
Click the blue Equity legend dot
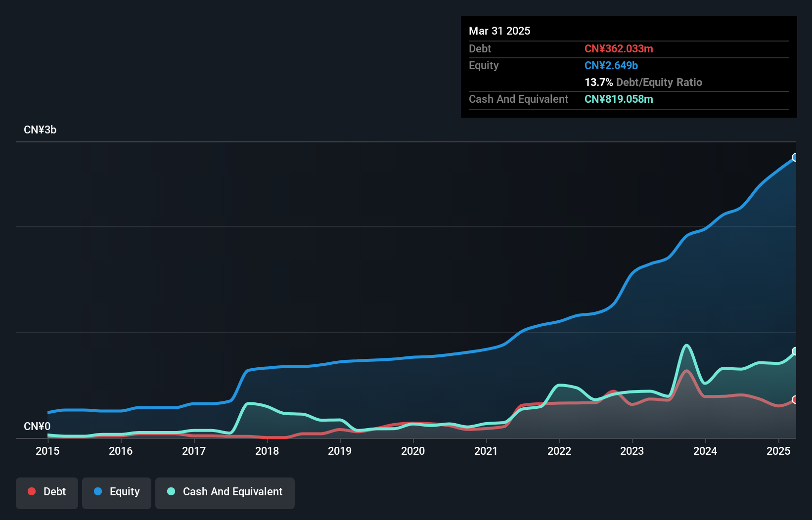98,491
